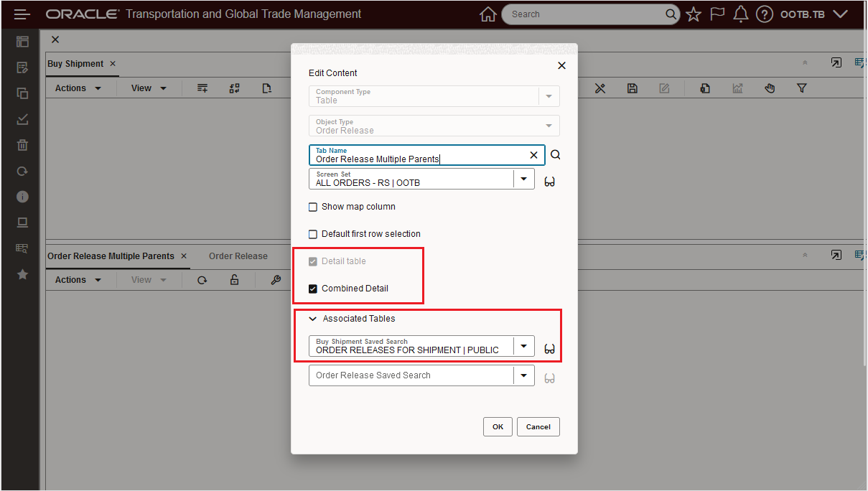The width and height of the screenshot is (868, 491).
Task: Select Buy Shipment tab
Action: [75, 64]
